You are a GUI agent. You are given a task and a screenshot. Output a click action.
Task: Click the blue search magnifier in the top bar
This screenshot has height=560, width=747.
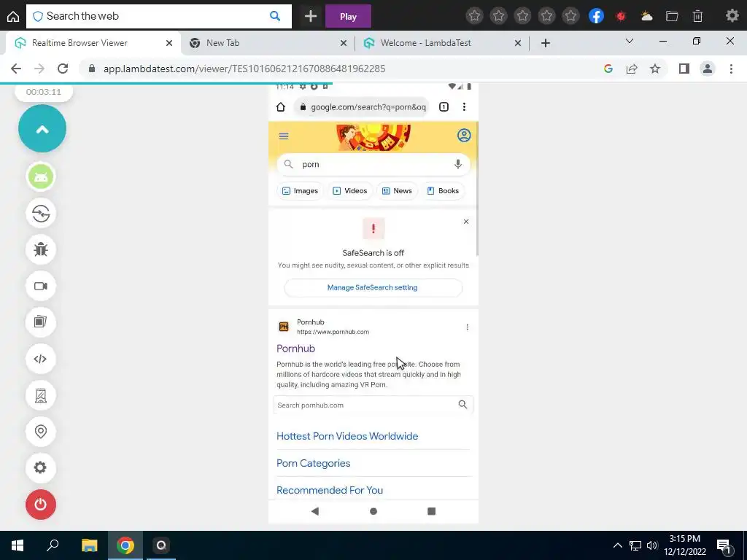tap(275, 16)
